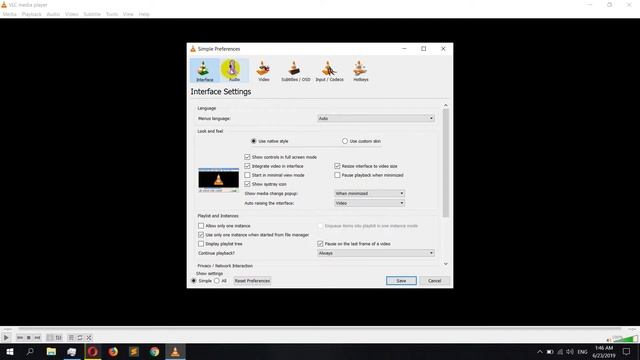Screen dimensions: 640x360
Task: Open Windows Start menu
Action: coord(10,351)
